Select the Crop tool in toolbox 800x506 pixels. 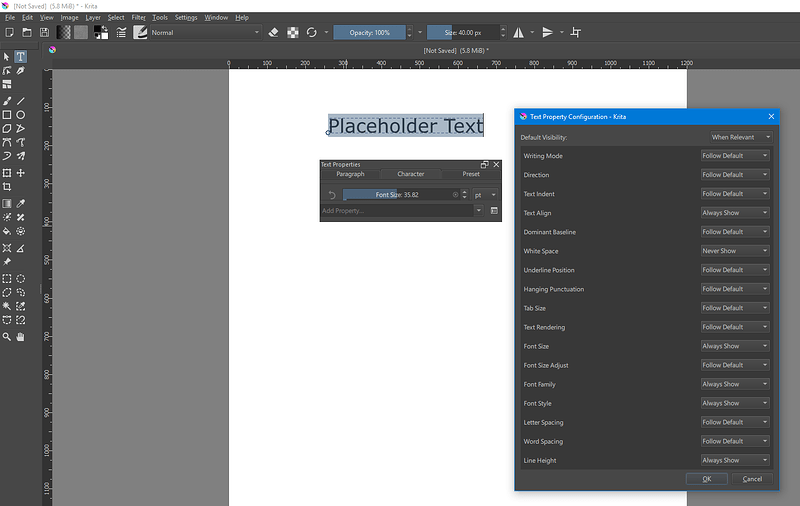[x=7, y=187]
